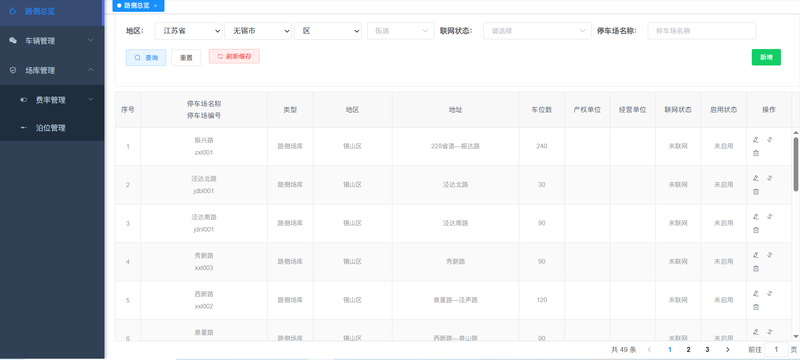Open the 江苏省 province dropdown
800x360 pixels.
click(188, 31)
